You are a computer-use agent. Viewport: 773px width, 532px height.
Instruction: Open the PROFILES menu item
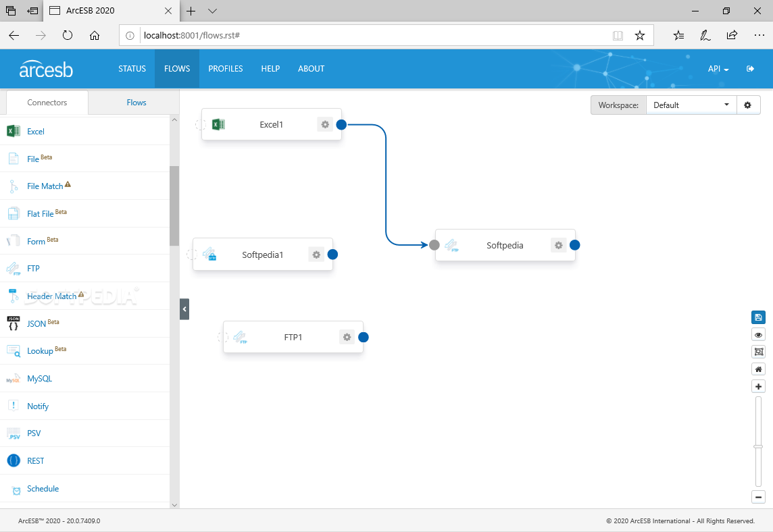tap(225, 69)
